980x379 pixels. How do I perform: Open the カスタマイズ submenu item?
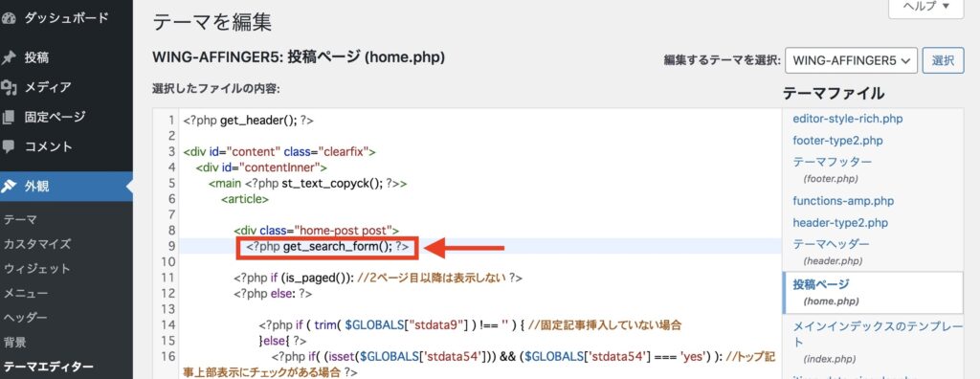tap(37, 244)
